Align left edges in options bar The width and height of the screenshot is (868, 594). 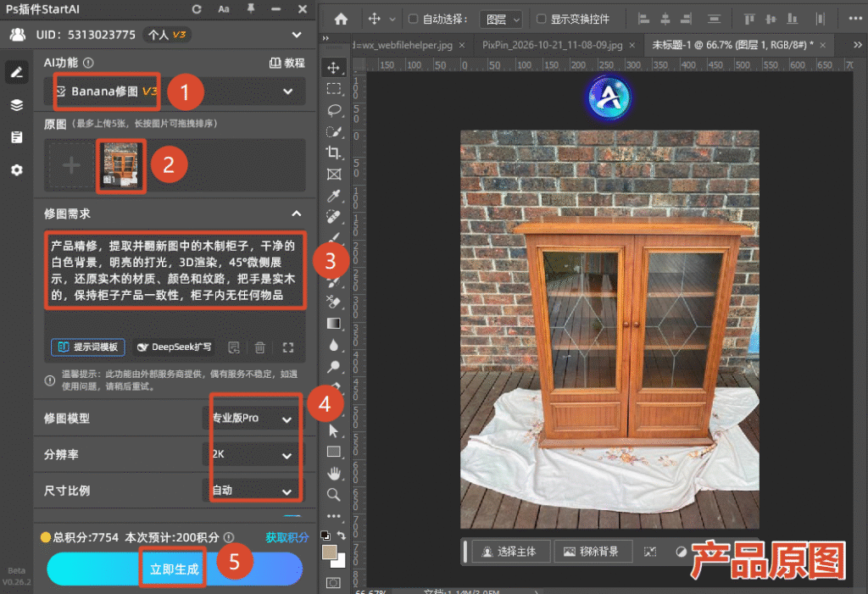click(643, 19)
